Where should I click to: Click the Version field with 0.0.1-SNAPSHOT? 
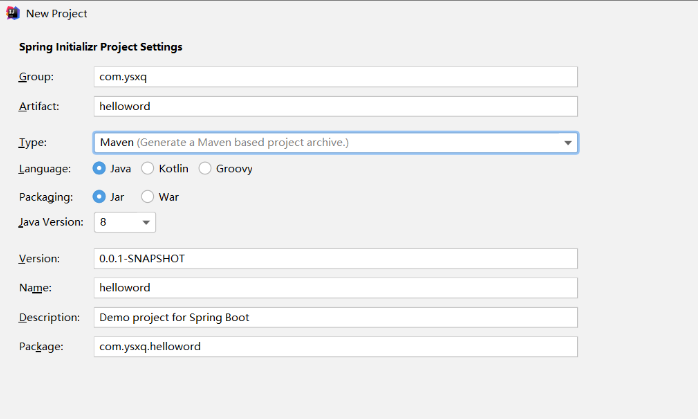335,258
